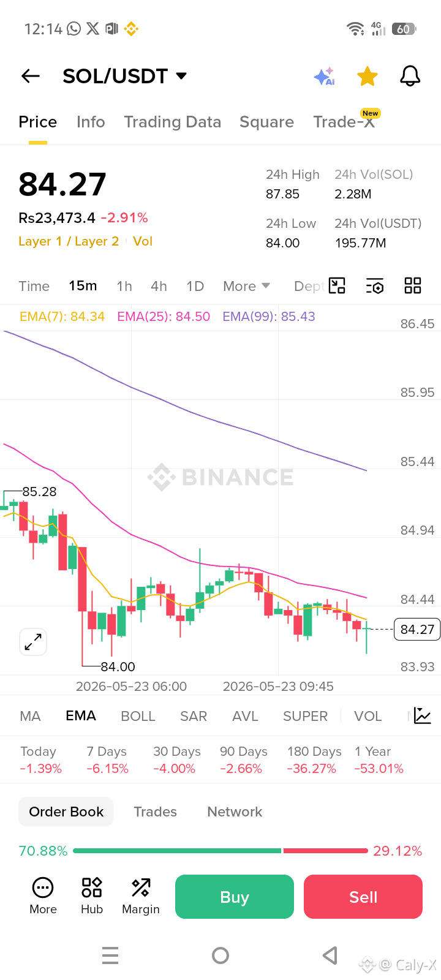Screen dimensions: 441x980
Task: Tap the green Buy button
Action: pyautogui.click(x=235, y=897)
